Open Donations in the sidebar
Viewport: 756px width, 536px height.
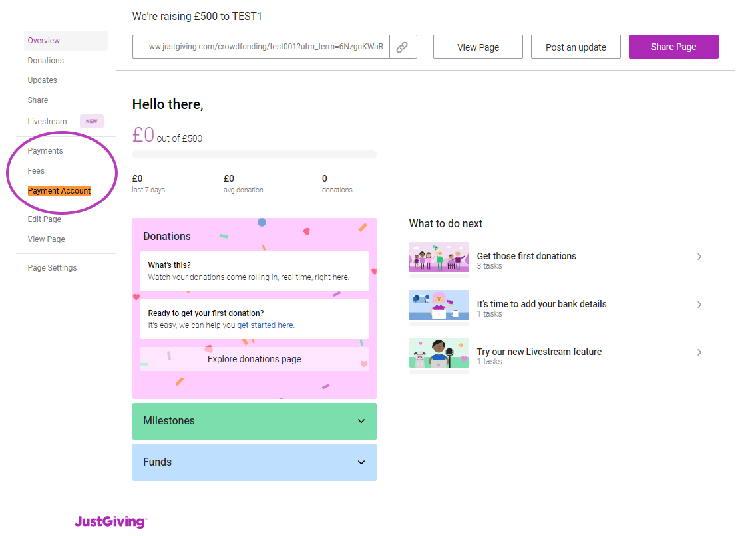46,61
